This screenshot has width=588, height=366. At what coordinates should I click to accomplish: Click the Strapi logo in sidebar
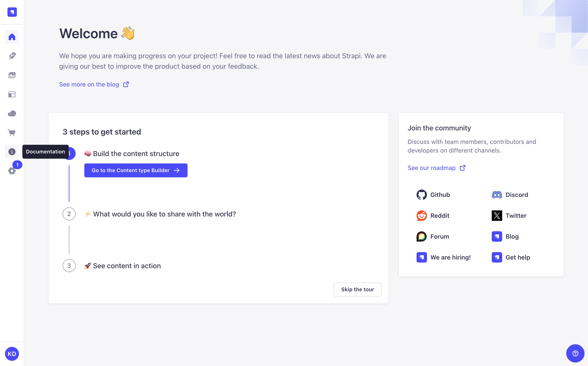(x=12, y=12)
